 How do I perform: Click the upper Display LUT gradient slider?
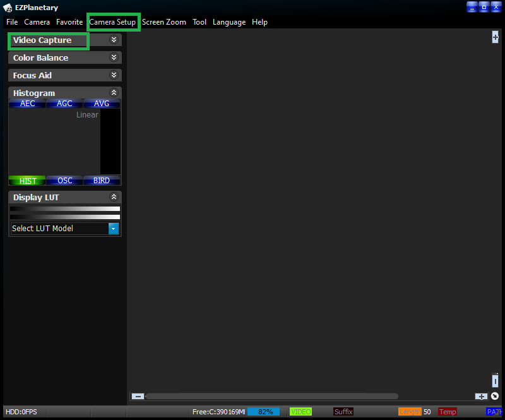click(64, 208)
